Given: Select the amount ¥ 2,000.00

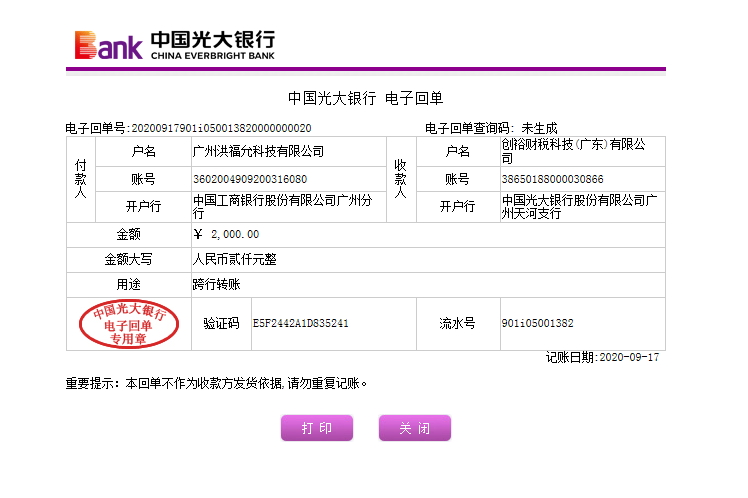Looking at the screenshot, I should pos(227,234).
